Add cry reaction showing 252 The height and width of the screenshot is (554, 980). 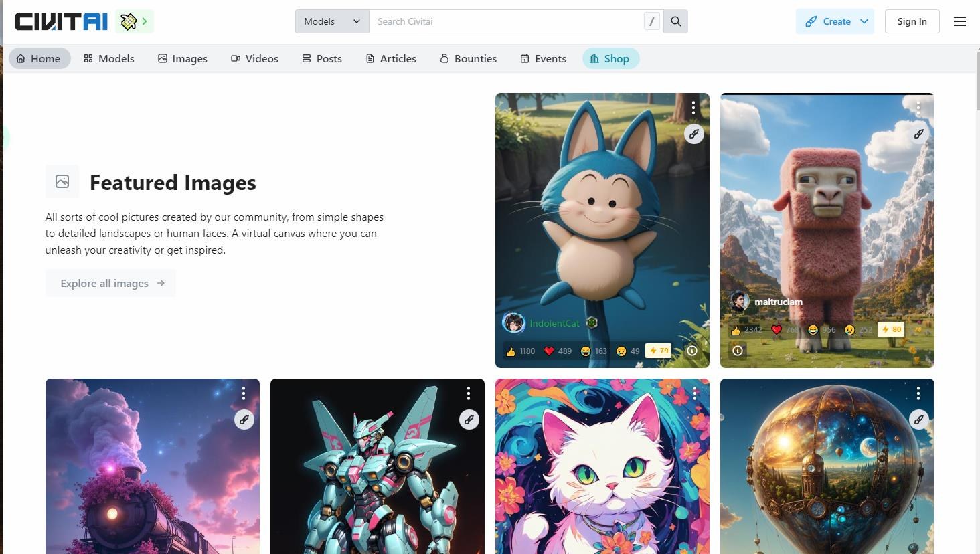pyautogui.click(x=858, y=329)
